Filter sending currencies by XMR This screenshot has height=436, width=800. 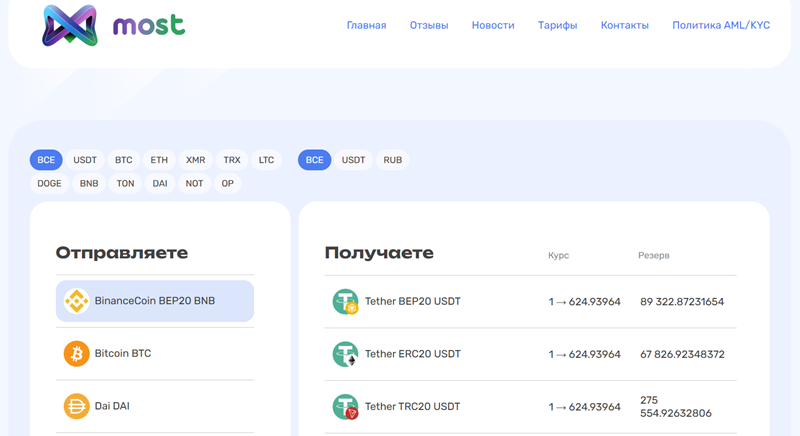tap(195, 160)
